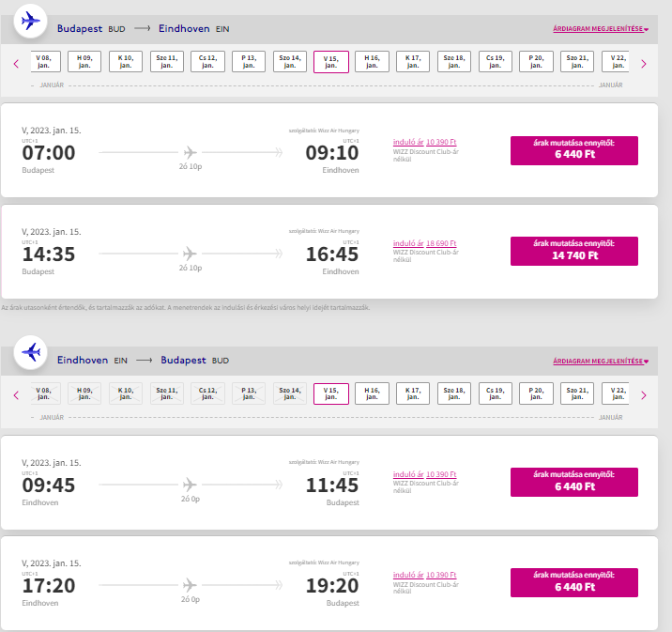Open induló ár 18 690 Ft link
The height and width of the screenshot is (632, 672).
(x=425, y=243)
